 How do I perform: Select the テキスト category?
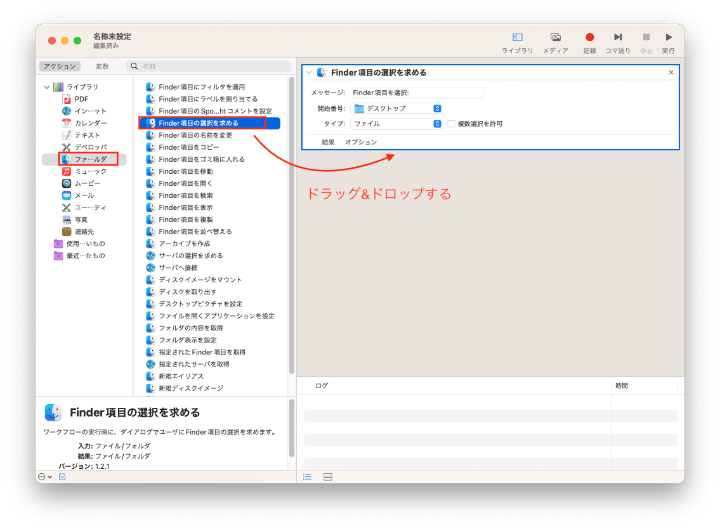[81, 135]
